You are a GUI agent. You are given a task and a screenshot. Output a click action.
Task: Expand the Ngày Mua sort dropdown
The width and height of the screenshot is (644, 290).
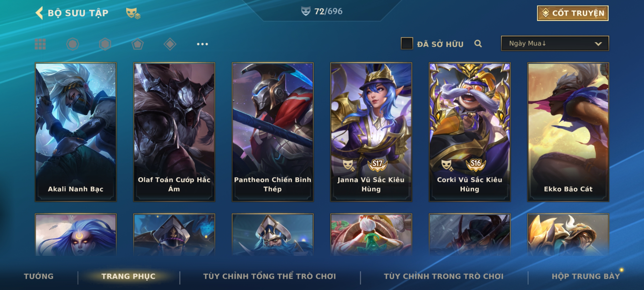coord(555,43)
